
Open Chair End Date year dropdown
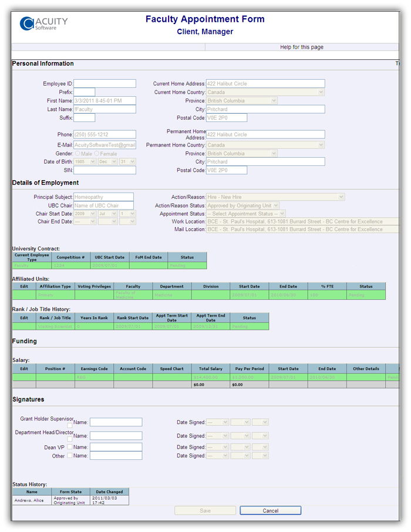point(85,221)
